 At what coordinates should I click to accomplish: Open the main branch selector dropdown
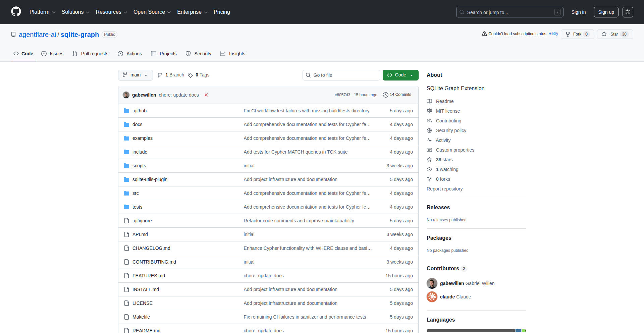coord(136,75)
